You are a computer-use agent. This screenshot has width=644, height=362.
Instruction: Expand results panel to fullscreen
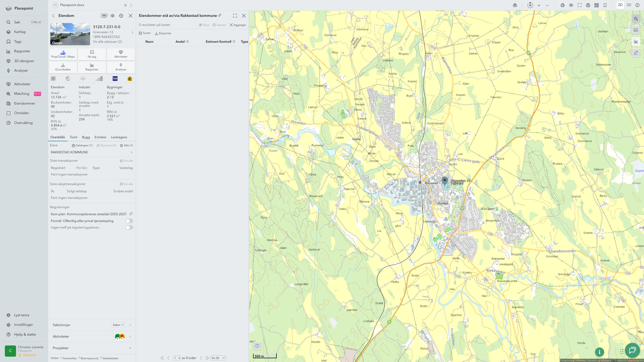[x=235, y=16]
